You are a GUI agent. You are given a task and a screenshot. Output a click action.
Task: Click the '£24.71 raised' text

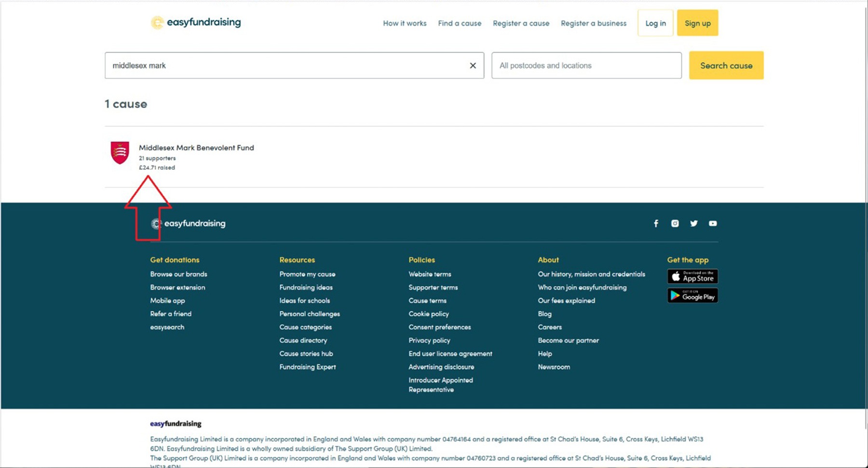click(x=157, y=167)
